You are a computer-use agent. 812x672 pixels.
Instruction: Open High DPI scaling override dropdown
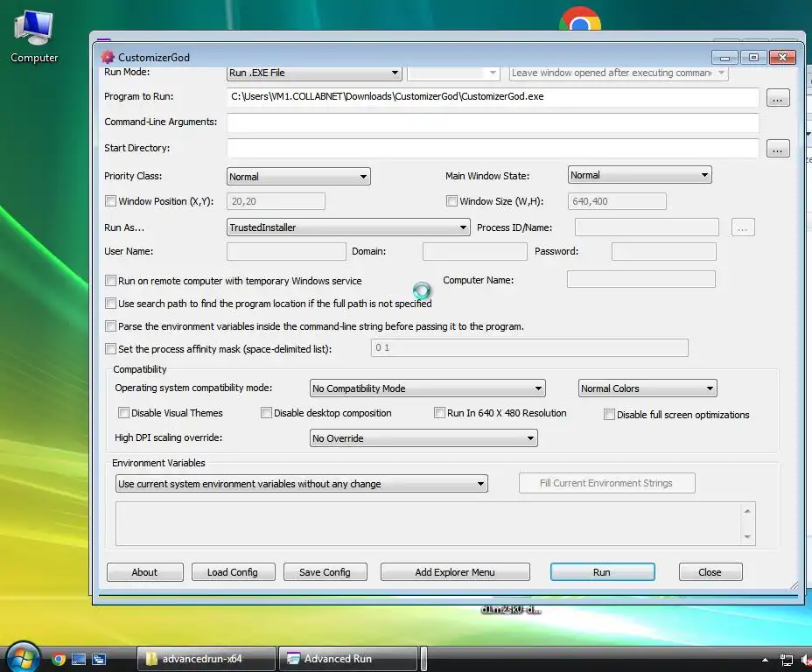click(423, 438)
